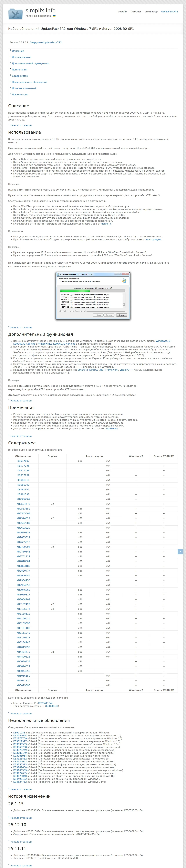Open the SmartMon navigation item
The width and height of the screenshot is (186, 868).
[136, 12]
